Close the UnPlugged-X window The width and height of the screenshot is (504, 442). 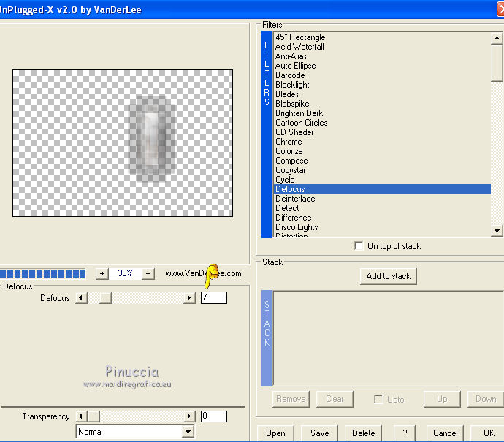pyautogui.click(x=500, y=9)
